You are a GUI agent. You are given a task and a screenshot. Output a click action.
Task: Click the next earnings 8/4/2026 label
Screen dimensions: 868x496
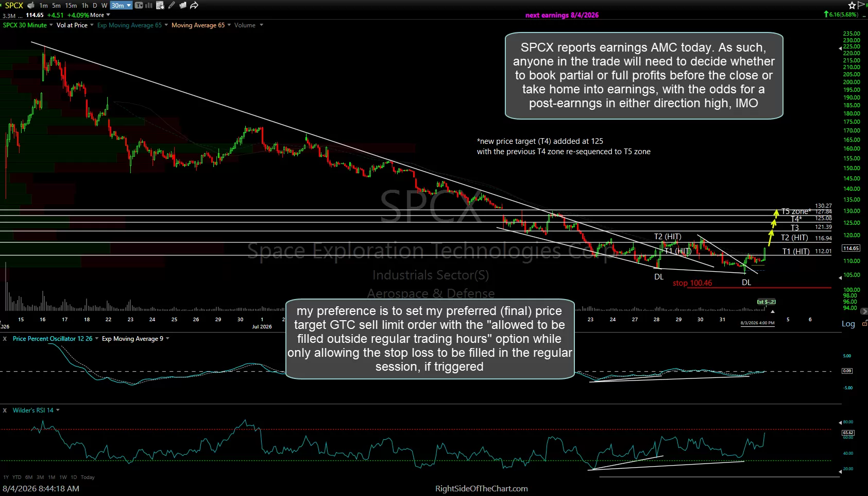coord(562,15)
